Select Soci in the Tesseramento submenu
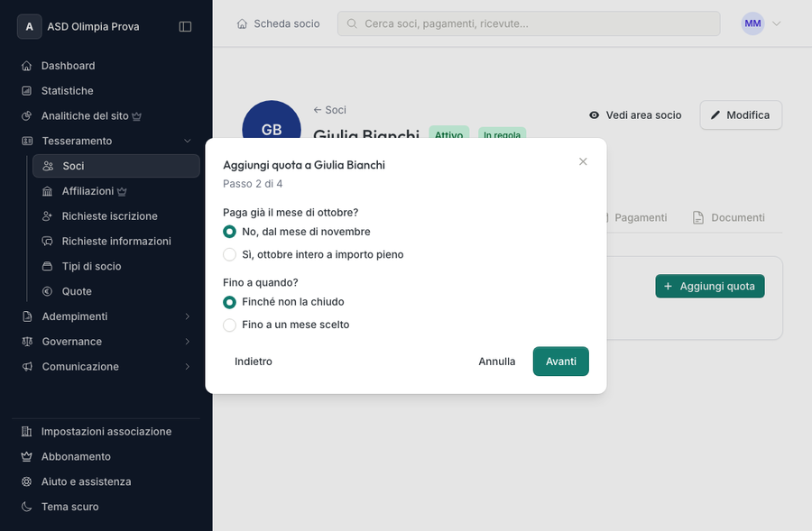812x531 pixels. [x=116, y=166]
